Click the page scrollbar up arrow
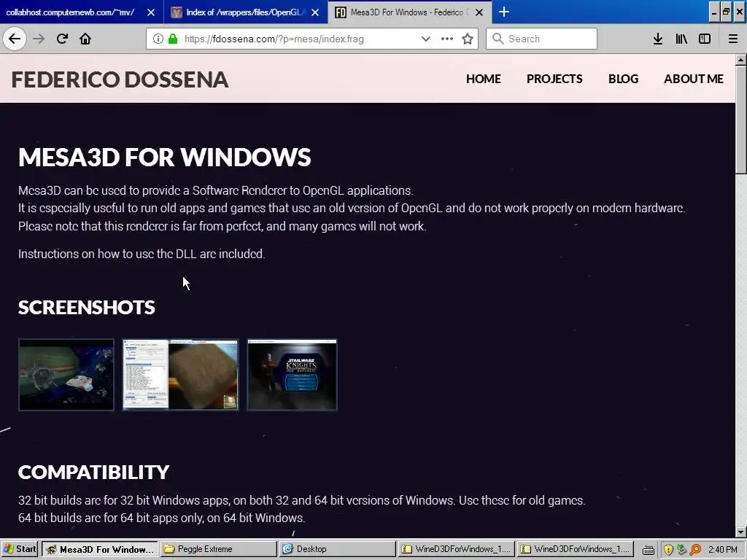The width and height of the screenshot is (747, 560). (x=741, y=60)
